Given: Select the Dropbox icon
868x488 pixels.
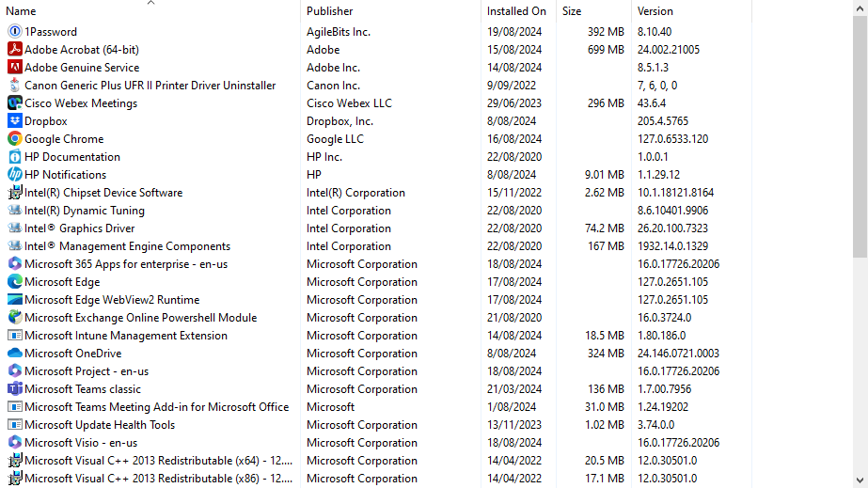Looking at the screenshot, I should (14, 120).
